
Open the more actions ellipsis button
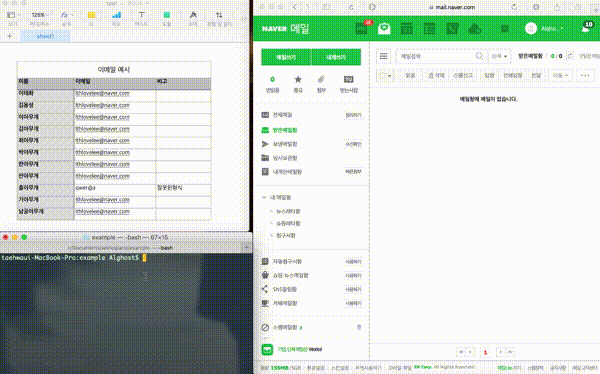[x=585, y=75]
